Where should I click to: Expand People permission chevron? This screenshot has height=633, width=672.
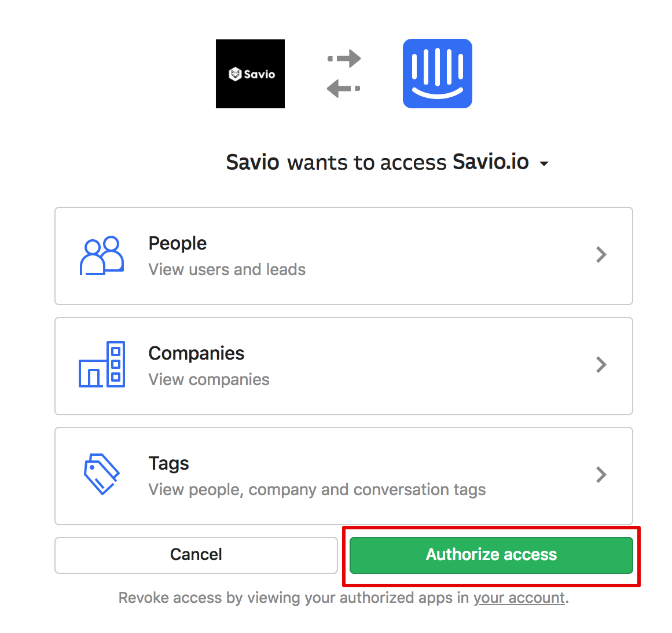pos(601,255)
